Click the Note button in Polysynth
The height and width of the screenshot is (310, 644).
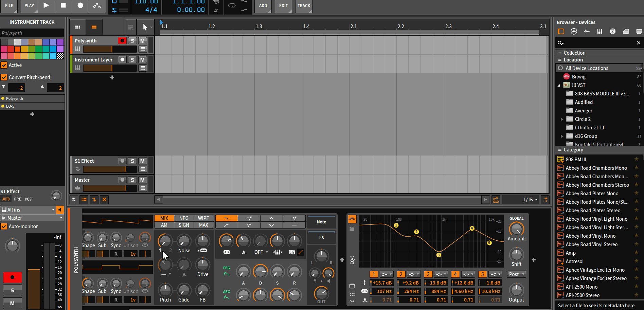point(321,222)
